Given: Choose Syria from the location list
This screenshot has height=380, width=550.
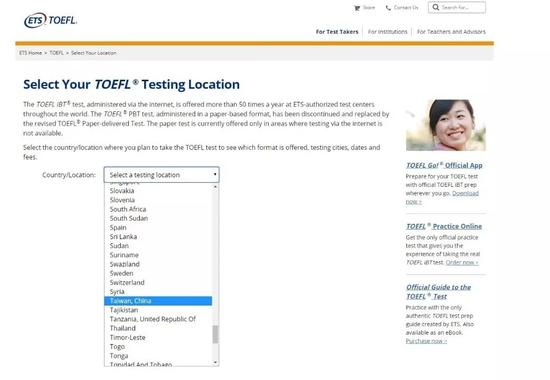Looking at the screenshot, I should (158, 292).
